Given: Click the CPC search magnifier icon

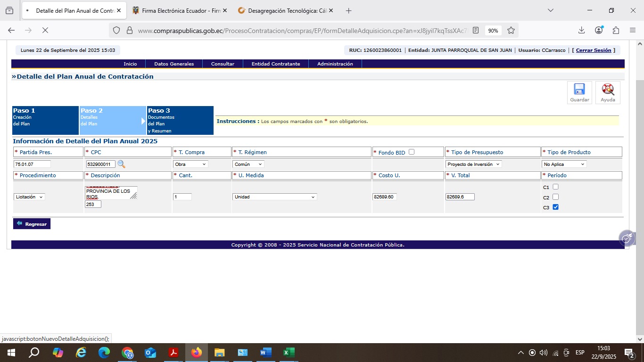Looking at the screenshot, I should [x=121, y=164].
